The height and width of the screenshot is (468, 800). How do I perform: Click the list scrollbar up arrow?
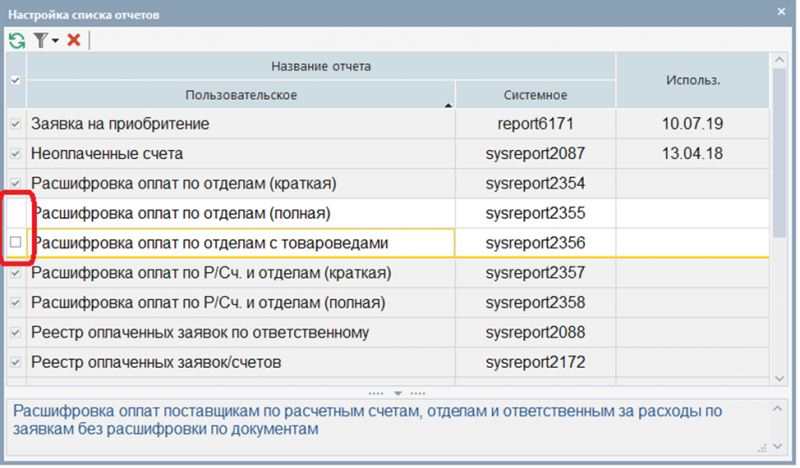[x=779, y=60]
